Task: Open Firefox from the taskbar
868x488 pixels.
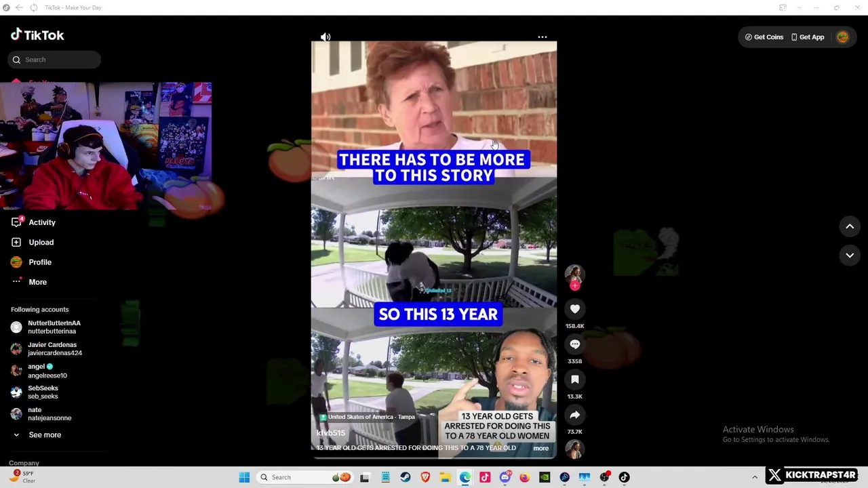Action: tap(525, 477)
